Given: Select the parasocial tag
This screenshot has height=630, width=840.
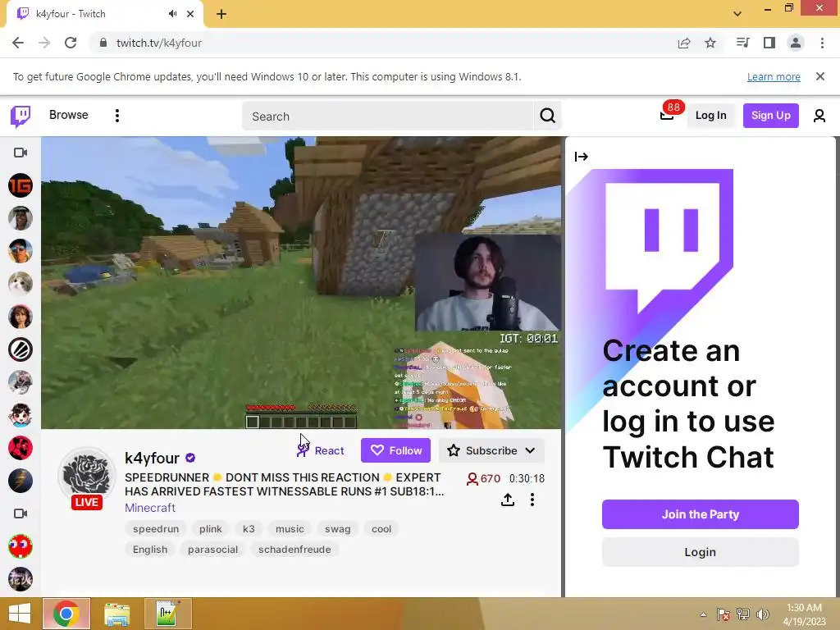Looking at the screenshot, I should click(212, 549).
